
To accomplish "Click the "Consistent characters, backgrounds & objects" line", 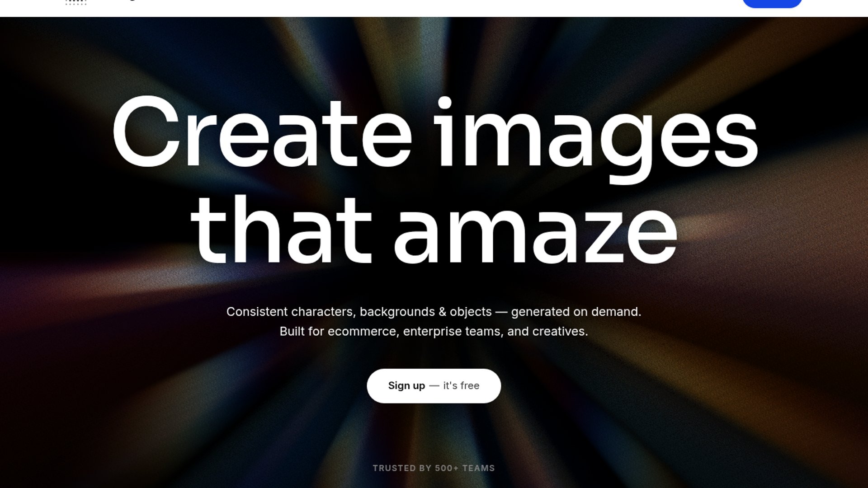I will click(x=434, y=312).
